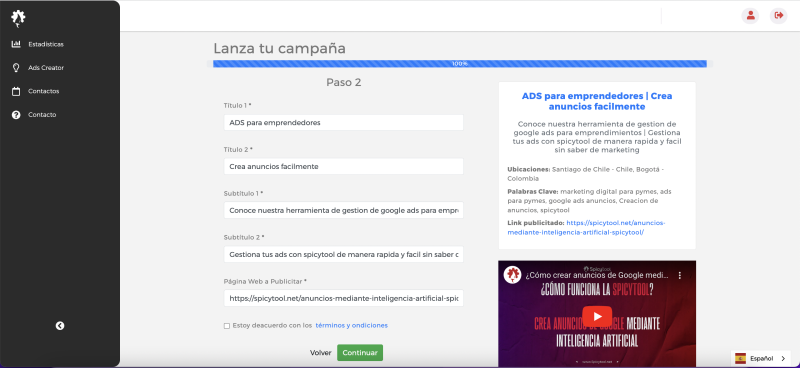Click the logout icon at top right
The height and width of the screenshot is (368, 800).
tap(779, 15)
